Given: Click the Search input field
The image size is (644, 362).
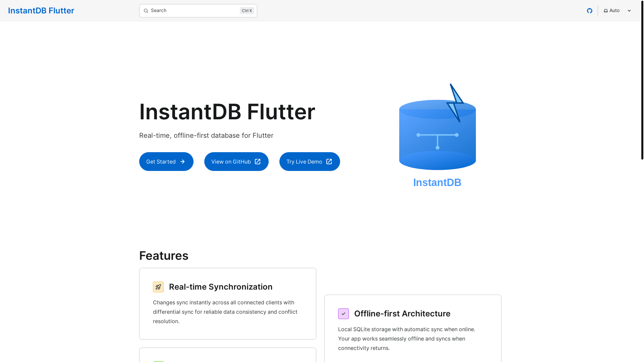Looking at the screenshot, I should click(x=198, y=11).
